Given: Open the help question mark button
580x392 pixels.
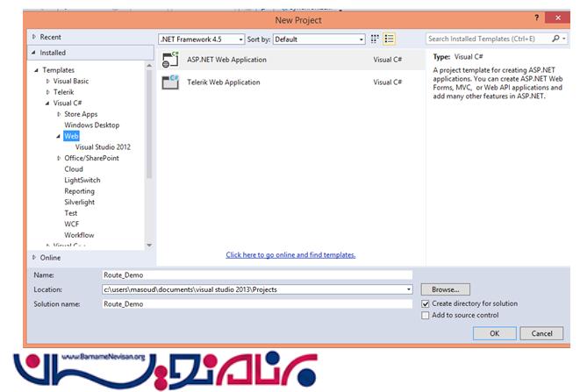Looking at the screenshot, I should coord(536,18).
